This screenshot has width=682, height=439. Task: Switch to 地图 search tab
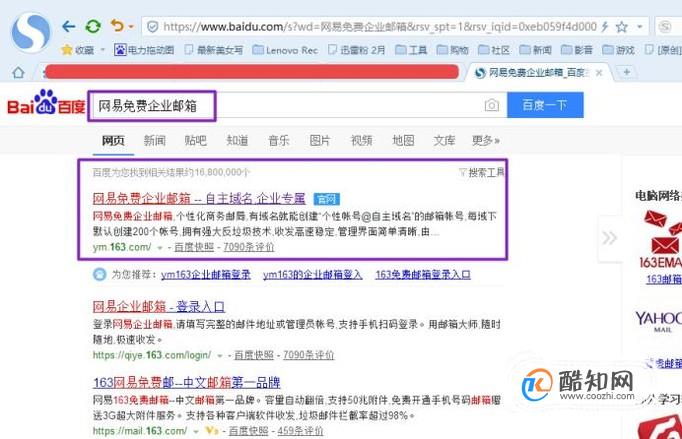[403, 141]
